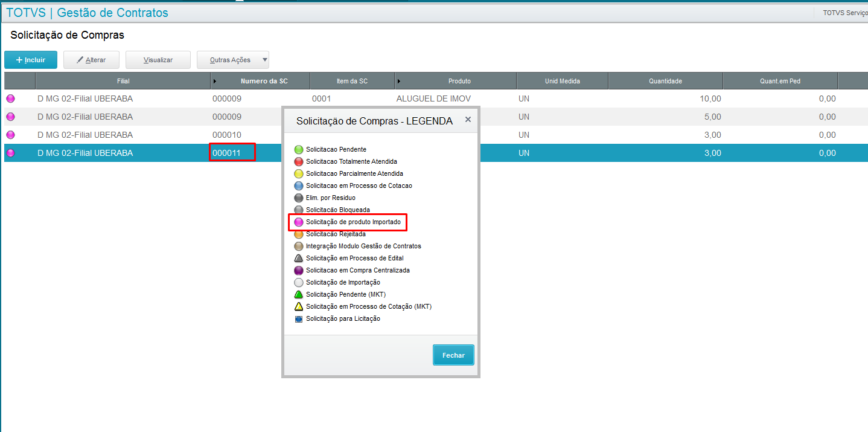Expand the Outras Ações dropdown
This screenshot has width=868, height=432.
pos(233,60)
